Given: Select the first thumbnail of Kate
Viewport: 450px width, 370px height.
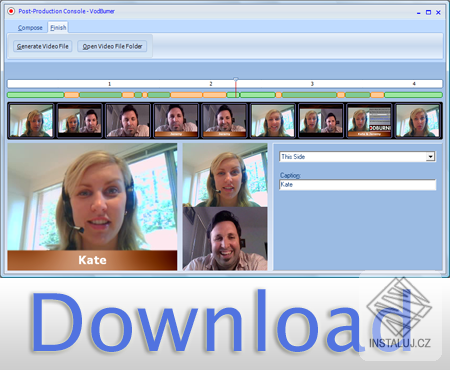Looking at the screenshot, I should pos(31,121).
